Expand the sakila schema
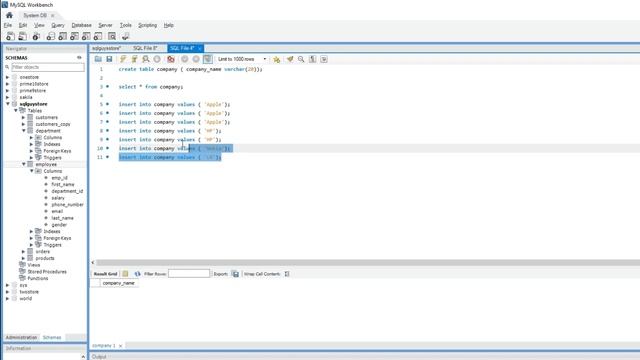Viewport: 640px width, 360px height. [7, 97]
